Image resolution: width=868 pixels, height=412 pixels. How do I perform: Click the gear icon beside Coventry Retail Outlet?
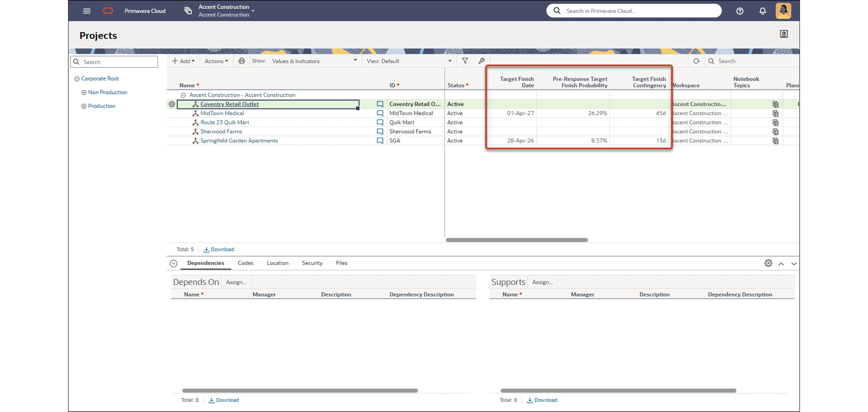(172, 104)
